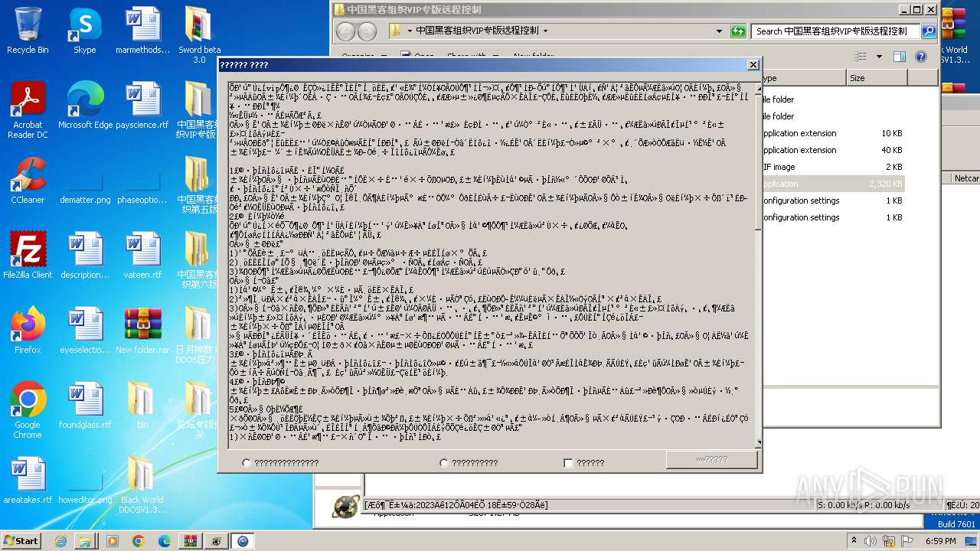Select Black World DDOSV1.3 folder icon
The image size is (980, 551).
point(142,485)
